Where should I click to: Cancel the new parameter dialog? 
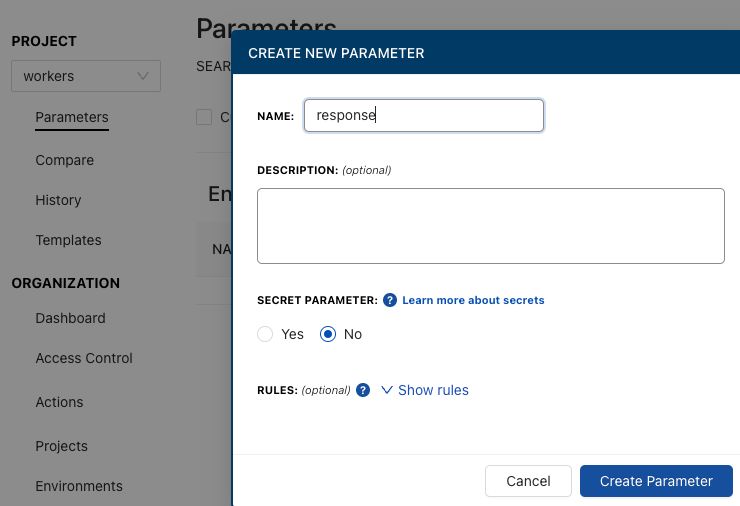click(x=528, y=481)
